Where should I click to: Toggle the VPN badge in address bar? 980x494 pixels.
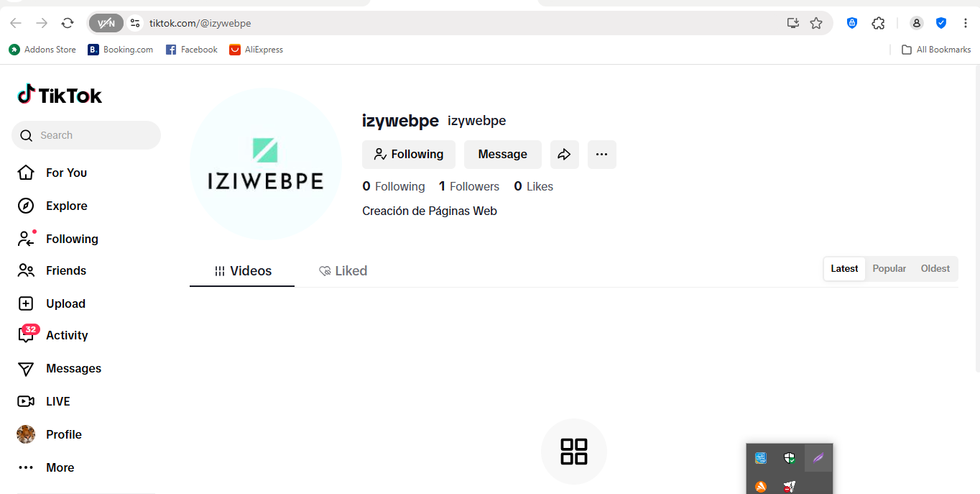pos(106,23)
